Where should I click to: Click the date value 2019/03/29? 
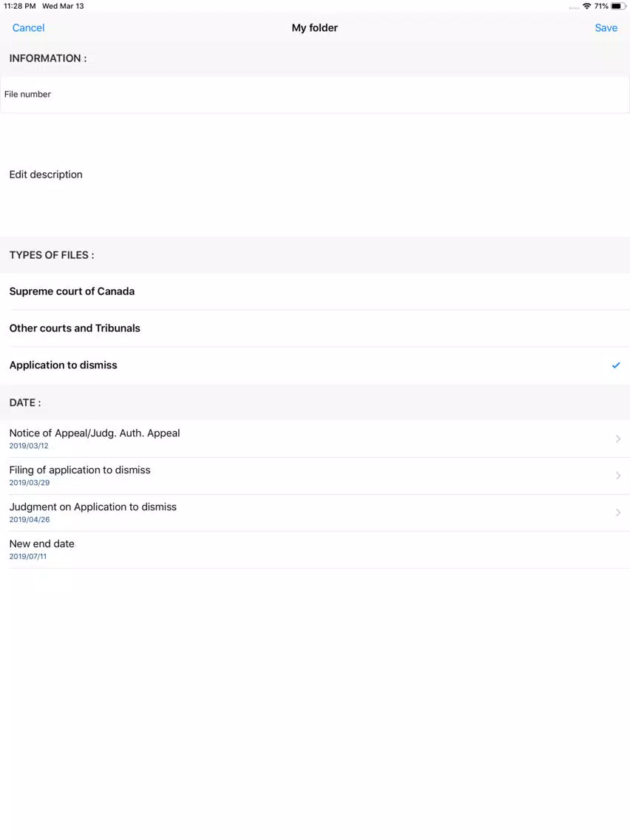30,483
